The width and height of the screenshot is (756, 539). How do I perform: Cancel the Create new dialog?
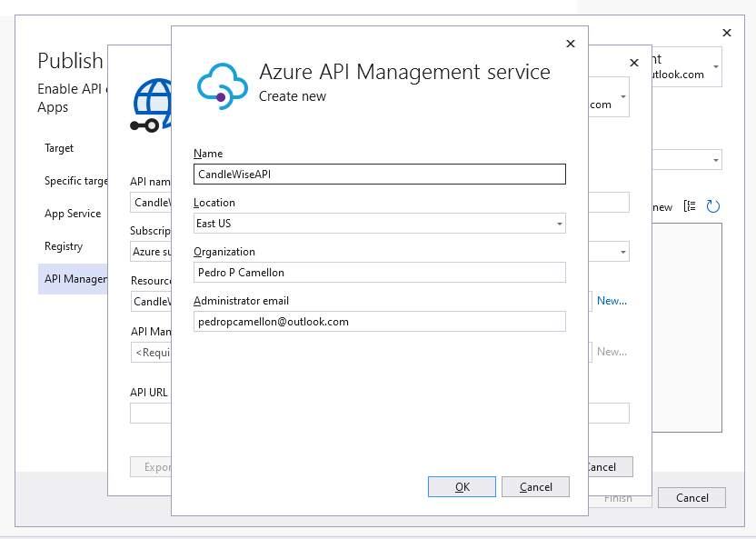pyautogui.click(x=535, y=486)
